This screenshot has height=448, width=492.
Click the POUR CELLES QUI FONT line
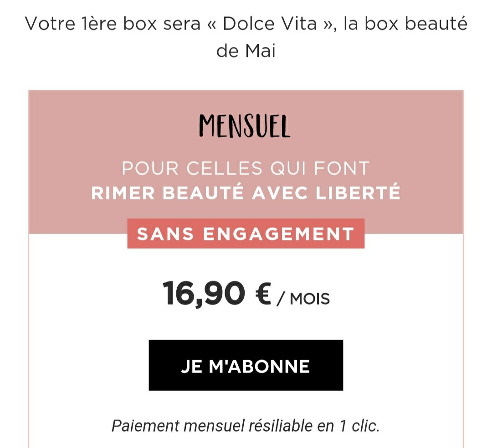pos(246,169)
